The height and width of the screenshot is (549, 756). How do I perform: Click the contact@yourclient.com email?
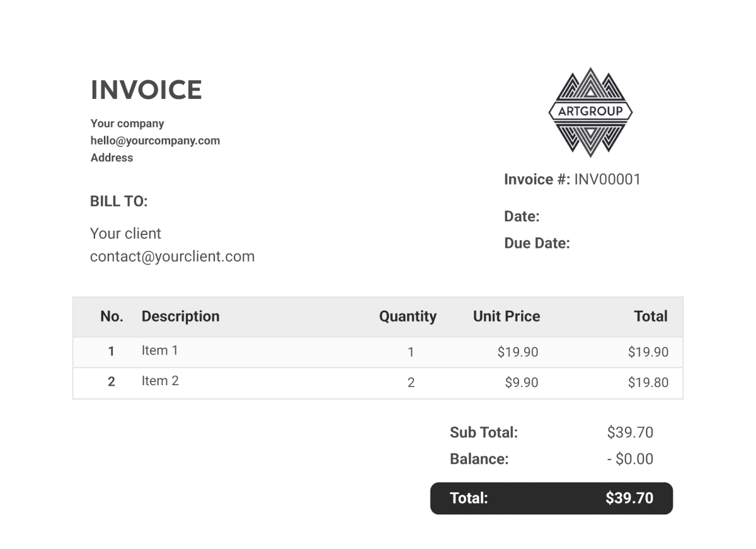(x=172, y=257)
